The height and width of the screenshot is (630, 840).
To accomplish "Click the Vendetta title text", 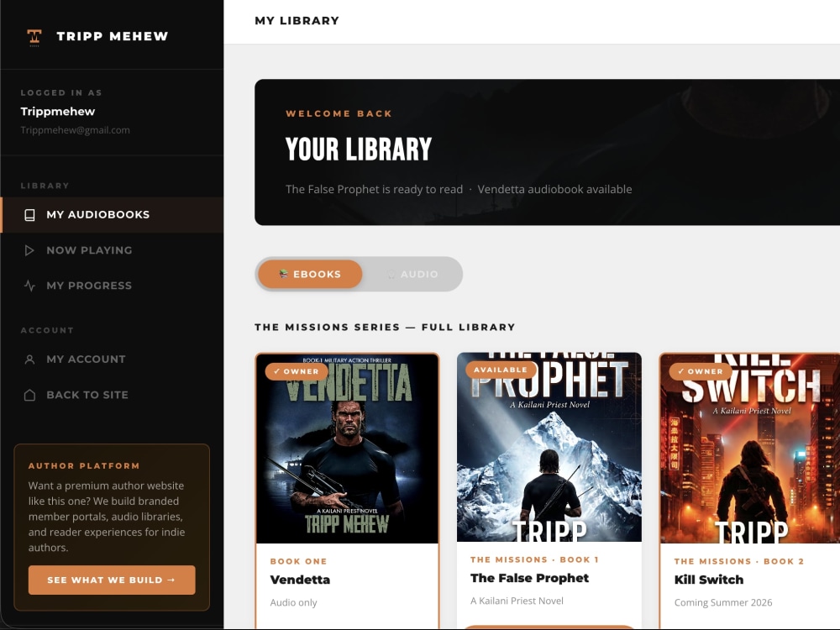I will pyautogui.click(x=300, y=580).
